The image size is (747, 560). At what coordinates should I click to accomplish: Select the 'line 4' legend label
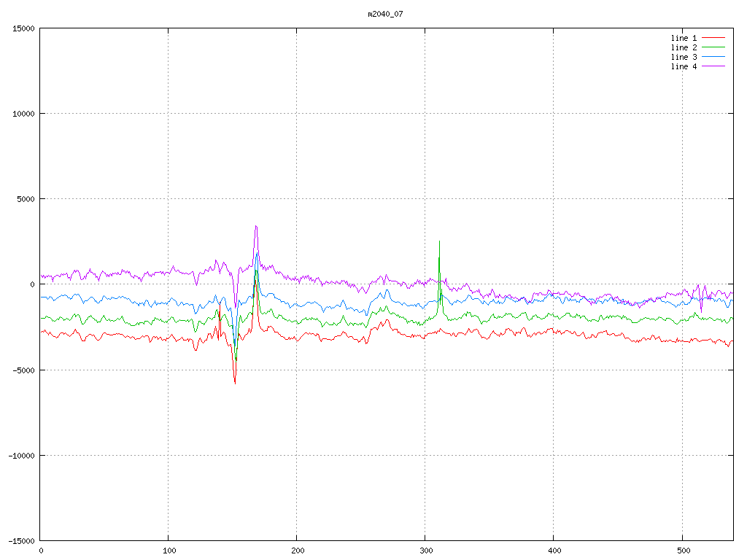coord(684,66)
